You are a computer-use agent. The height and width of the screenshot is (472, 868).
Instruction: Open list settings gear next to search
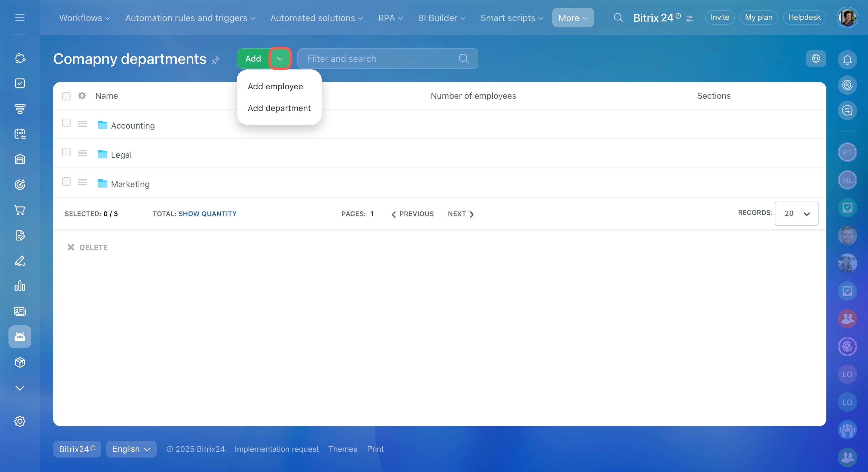[x=816, y=59]
